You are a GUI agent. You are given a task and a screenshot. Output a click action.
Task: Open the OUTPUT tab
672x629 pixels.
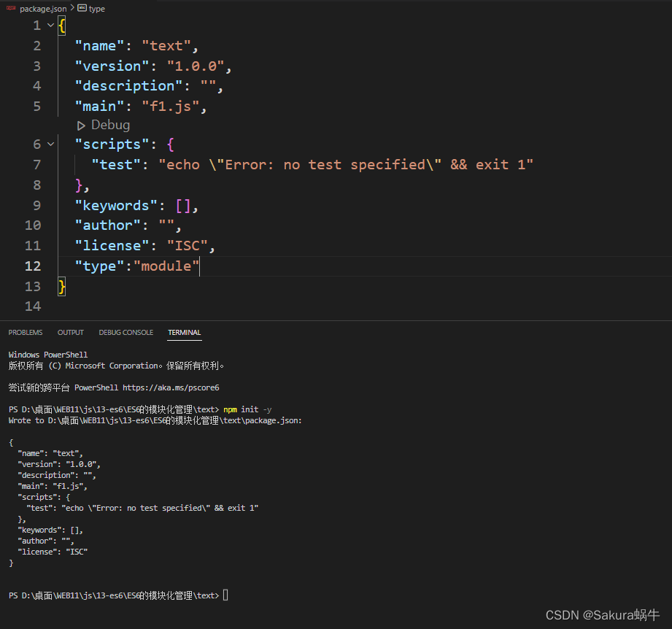tap(70, 332)
